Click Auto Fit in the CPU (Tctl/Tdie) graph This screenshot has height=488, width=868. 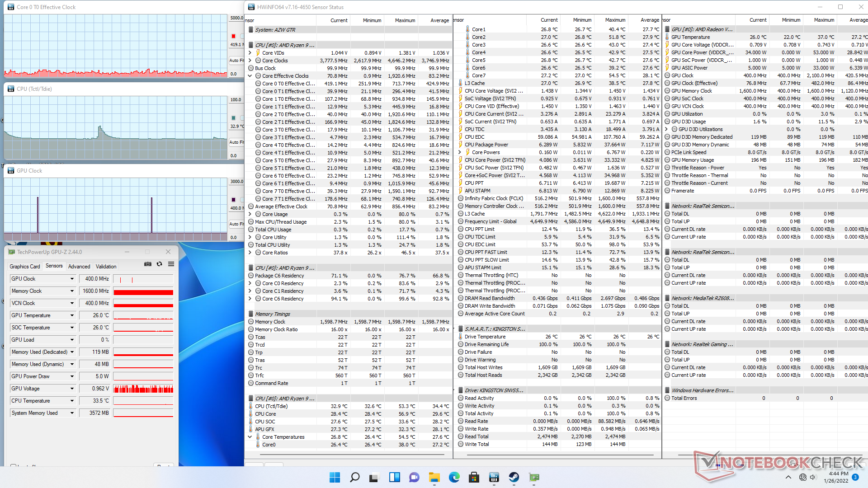[236, 142]
